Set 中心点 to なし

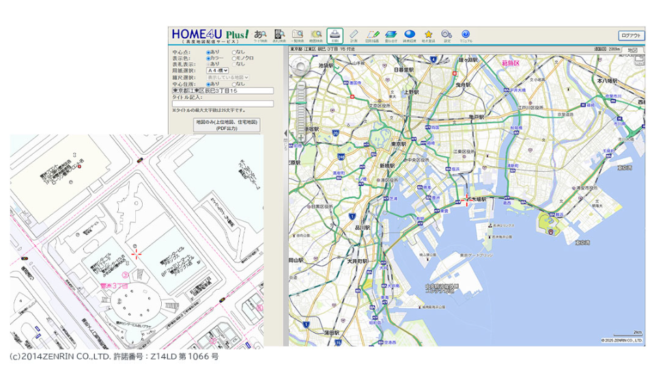[234, 52]
